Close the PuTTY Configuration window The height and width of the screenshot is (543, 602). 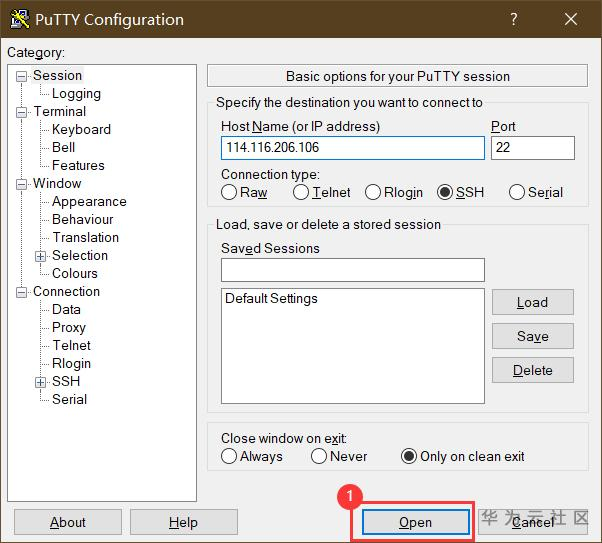(571, 19)
